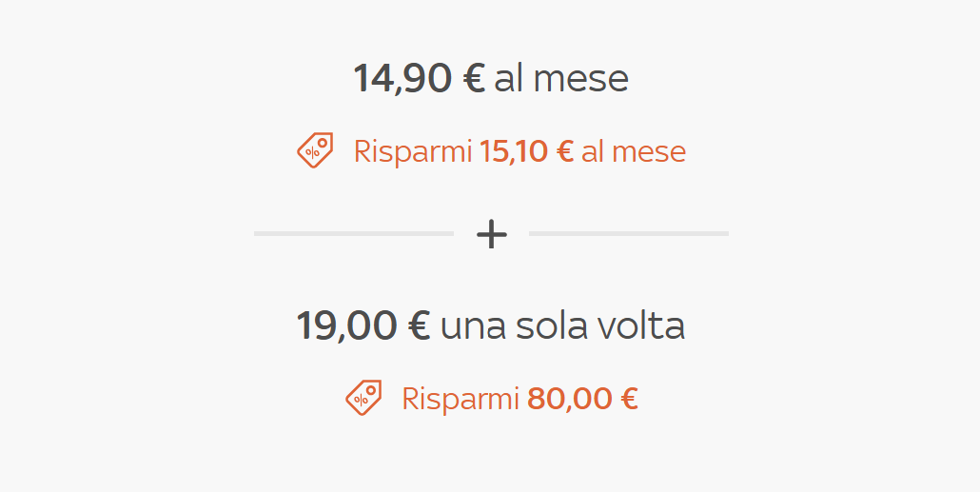This screenshot has width=980, height=492.
Task: Click the euro symbol after 14,90
Action: (473, 78)
